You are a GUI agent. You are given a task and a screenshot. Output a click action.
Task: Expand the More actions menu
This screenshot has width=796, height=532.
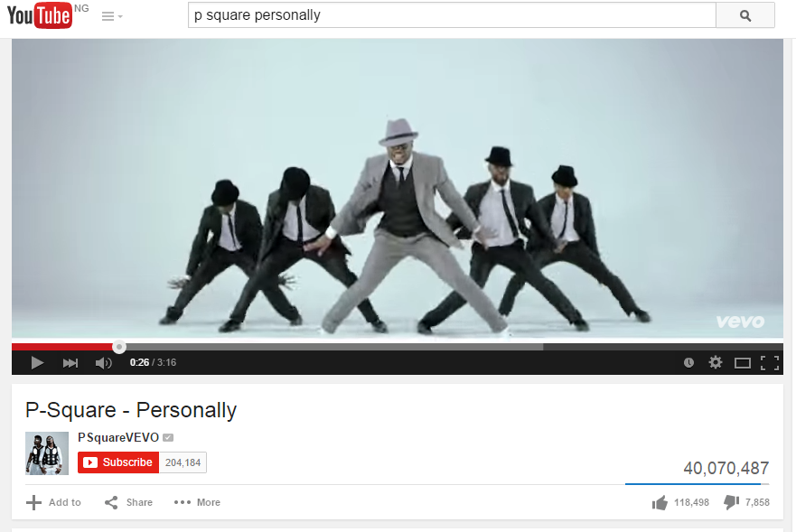click(x=197, y=502)
